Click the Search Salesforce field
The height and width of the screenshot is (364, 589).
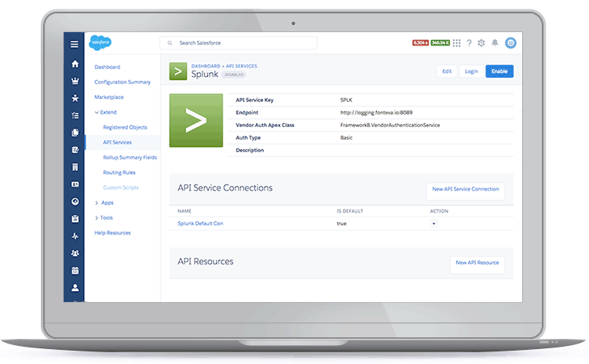(239, 43)
